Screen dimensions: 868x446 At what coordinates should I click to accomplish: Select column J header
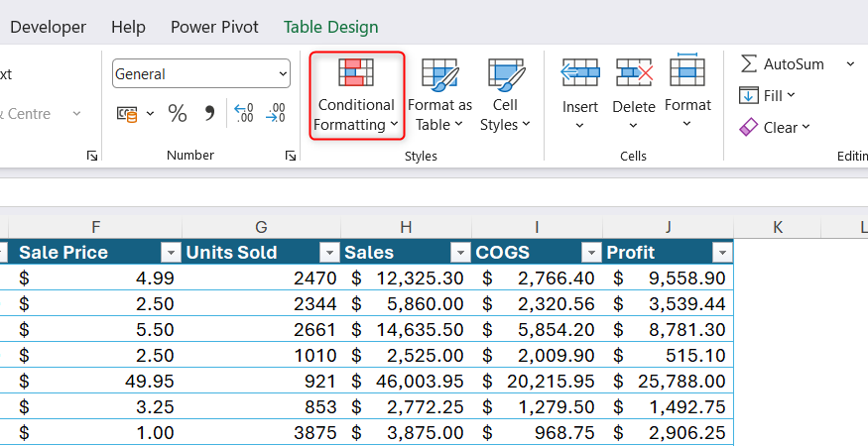coord(669,227)
